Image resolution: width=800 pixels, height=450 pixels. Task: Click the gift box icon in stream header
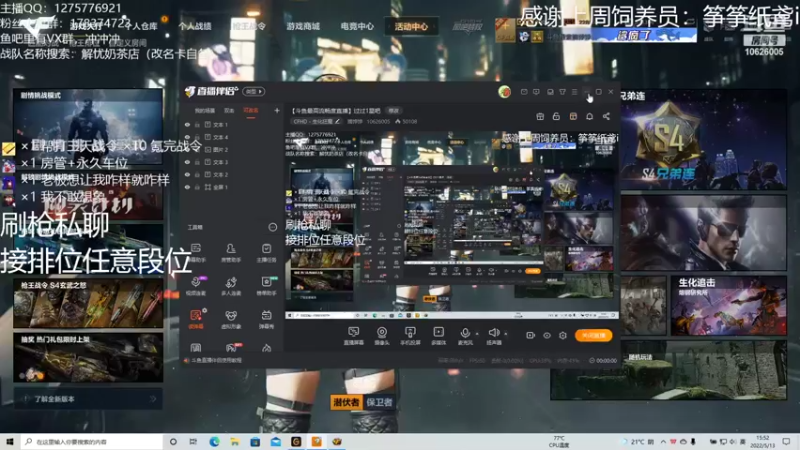pyautogui.click(x=540, y=116)
